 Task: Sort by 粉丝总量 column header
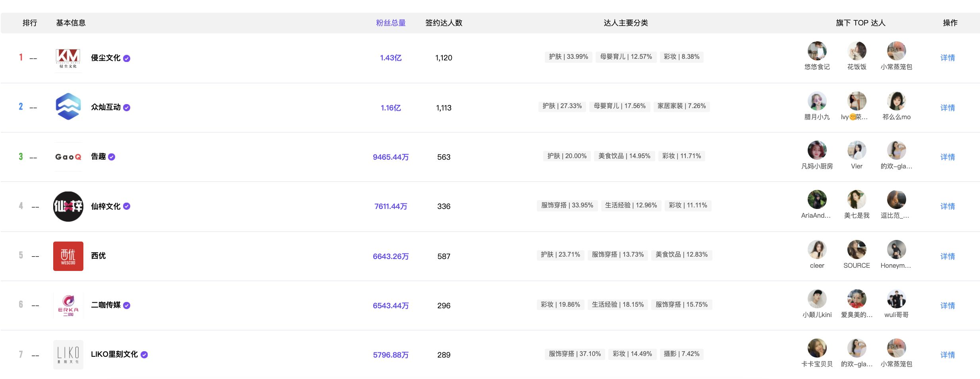click(391, 23)
